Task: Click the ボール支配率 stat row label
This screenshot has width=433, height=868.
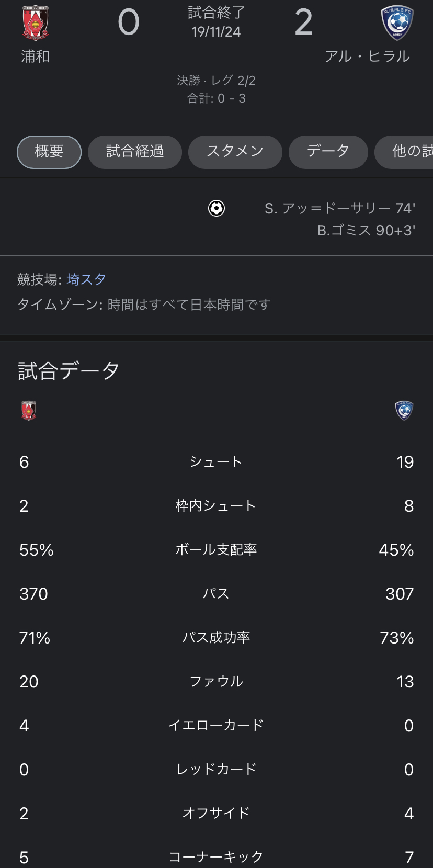Action: 216,549
